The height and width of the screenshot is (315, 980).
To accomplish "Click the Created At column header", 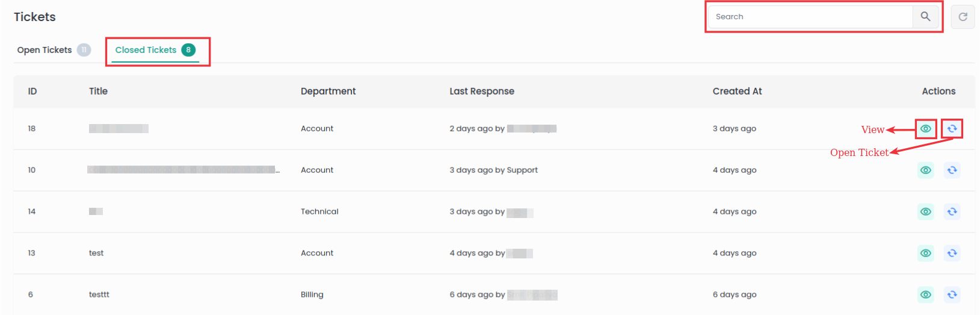I will [x=737, y=92].
